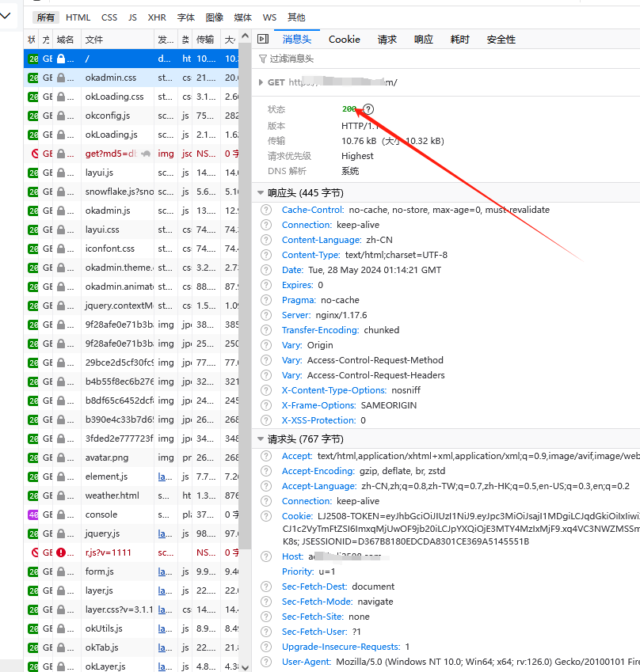Click help icon next to Date header
640x672 pixels.
266,270
